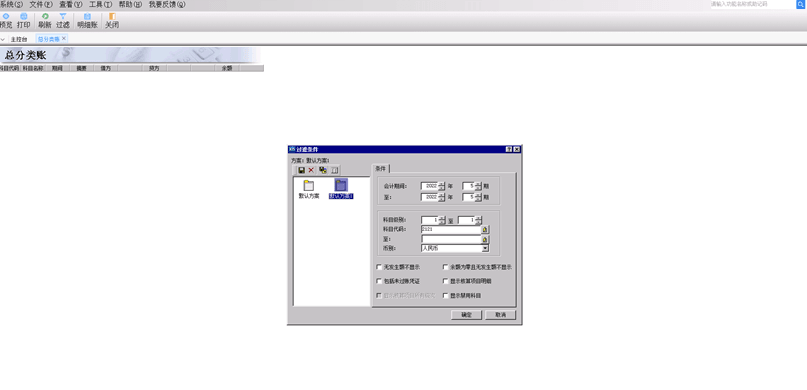Click the 预览 preview toolbar icon

point(6,21)
